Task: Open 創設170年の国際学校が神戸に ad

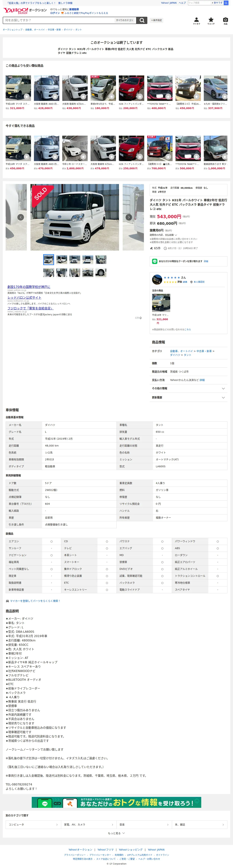Action: [x=29, y=287]
